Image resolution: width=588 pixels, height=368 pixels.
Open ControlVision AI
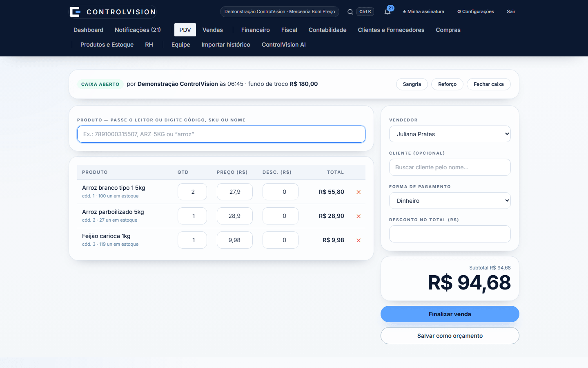coord(284,45)
